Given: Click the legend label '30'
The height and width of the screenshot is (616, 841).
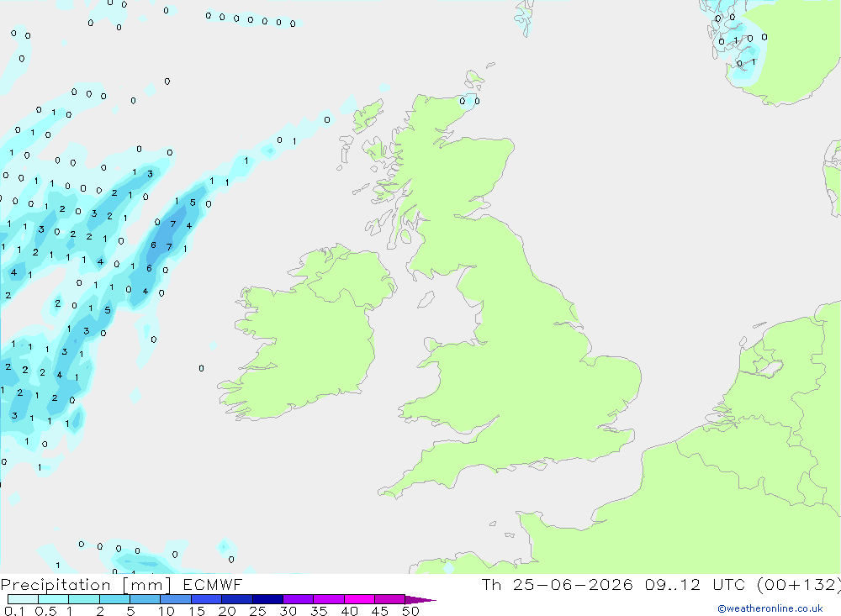Looking at the screenshot, I should (288, 611).
